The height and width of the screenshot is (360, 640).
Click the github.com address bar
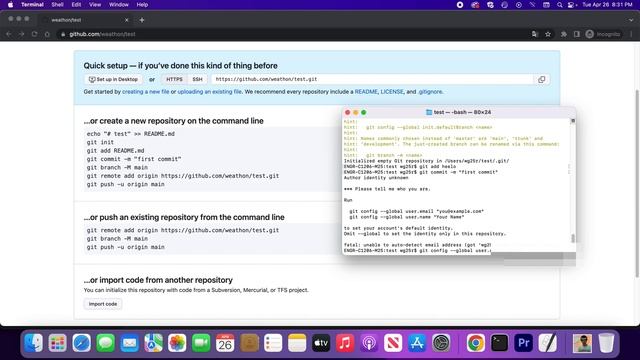point(294,34)
